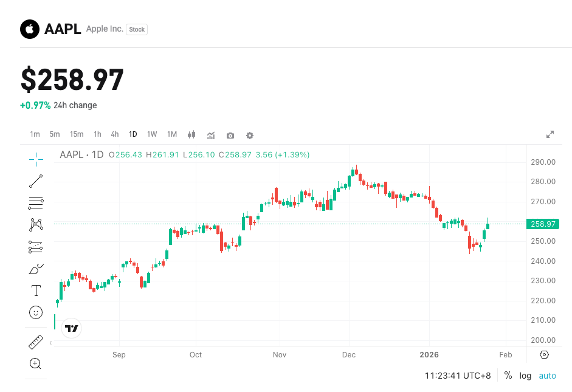572x392 pixels.
Task: Toggle percent scale mode
Action: [x=508, y=376]
